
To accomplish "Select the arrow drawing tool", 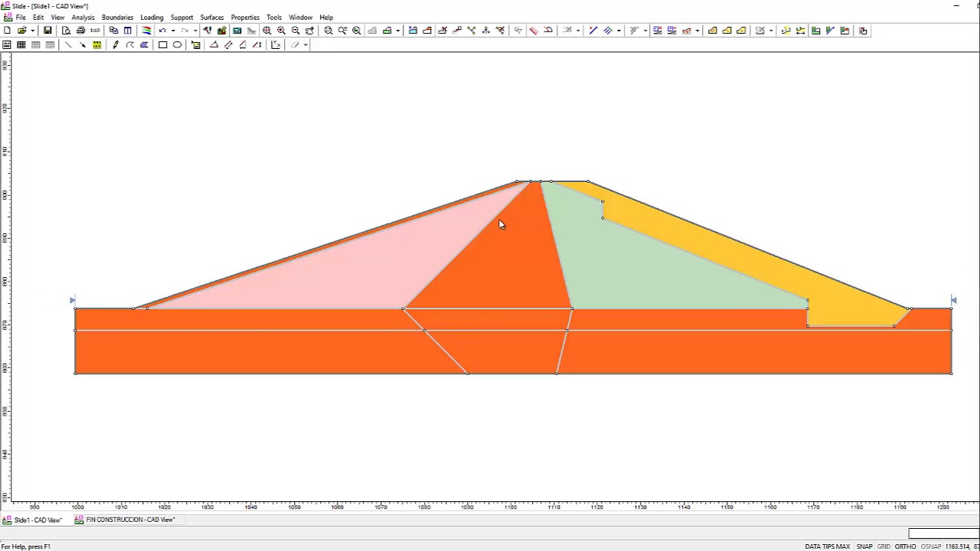I will click(x=83, y=45).
